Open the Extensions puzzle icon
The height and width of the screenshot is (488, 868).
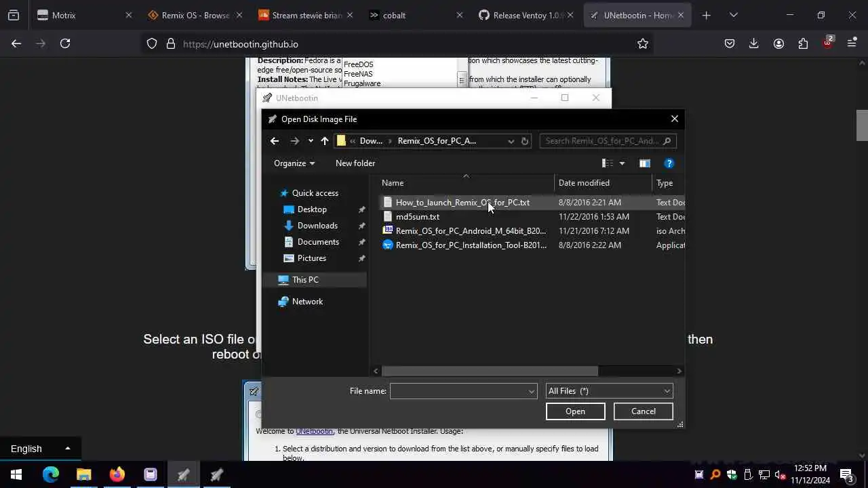click(x=804, y=43)
